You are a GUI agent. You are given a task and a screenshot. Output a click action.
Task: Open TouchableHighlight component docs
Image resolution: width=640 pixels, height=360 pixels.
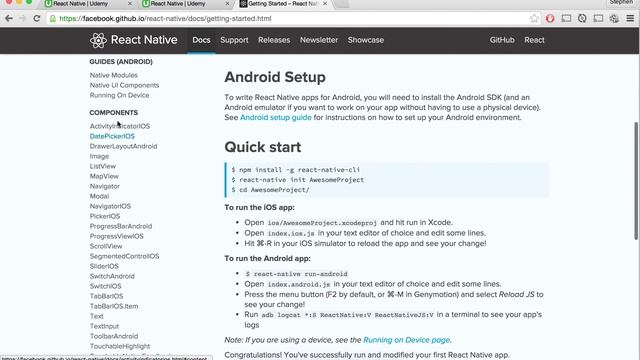point(120,346)
